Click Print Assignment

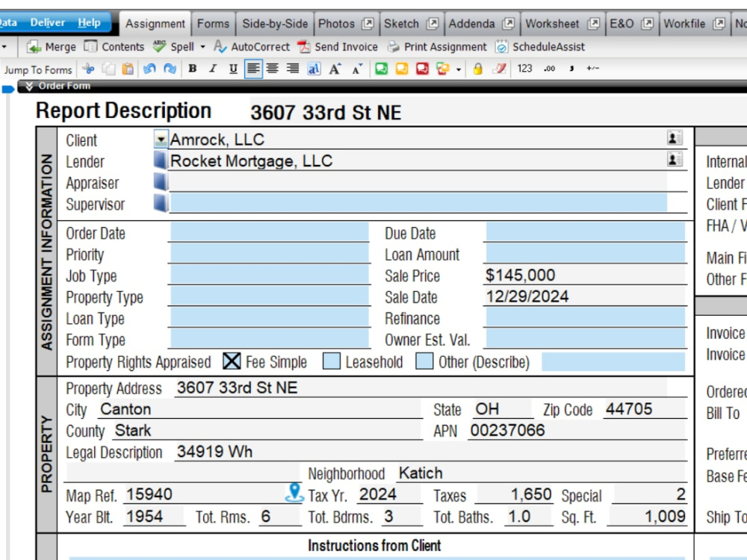point(437,46)
